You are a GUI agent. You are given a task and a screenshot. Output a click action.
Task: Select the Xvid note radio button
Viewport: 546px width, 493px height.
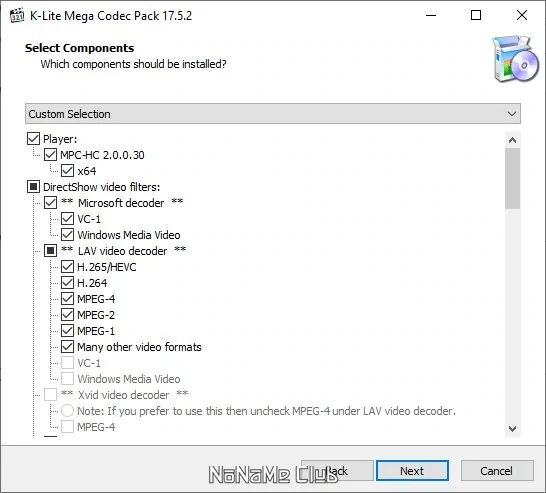click(67, 411)
